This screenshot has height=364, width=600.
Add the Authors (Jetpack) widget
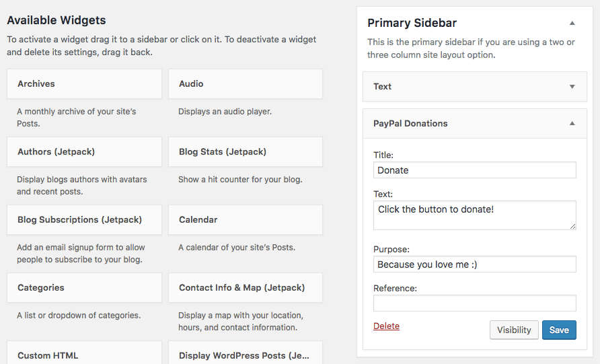[84, 152]
